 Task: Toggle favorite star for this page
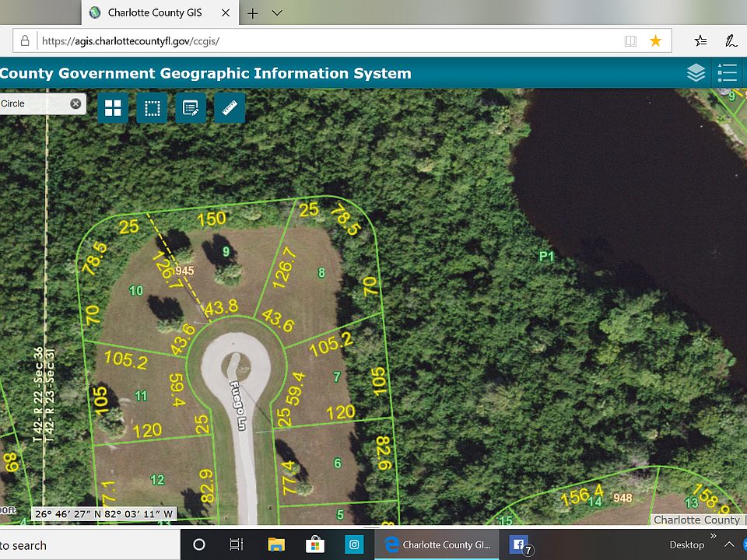pyautogui.click(x=656, y=40)
